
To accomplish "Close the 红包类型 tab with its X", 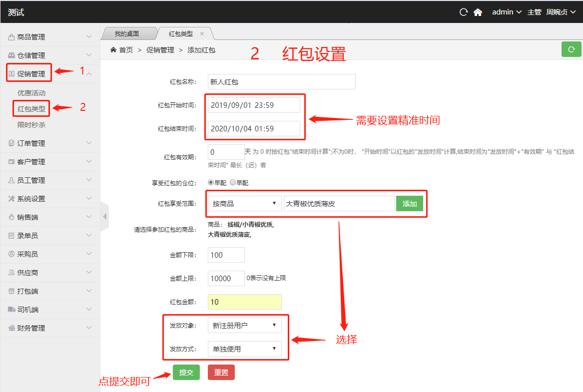I will pos(202,34).
